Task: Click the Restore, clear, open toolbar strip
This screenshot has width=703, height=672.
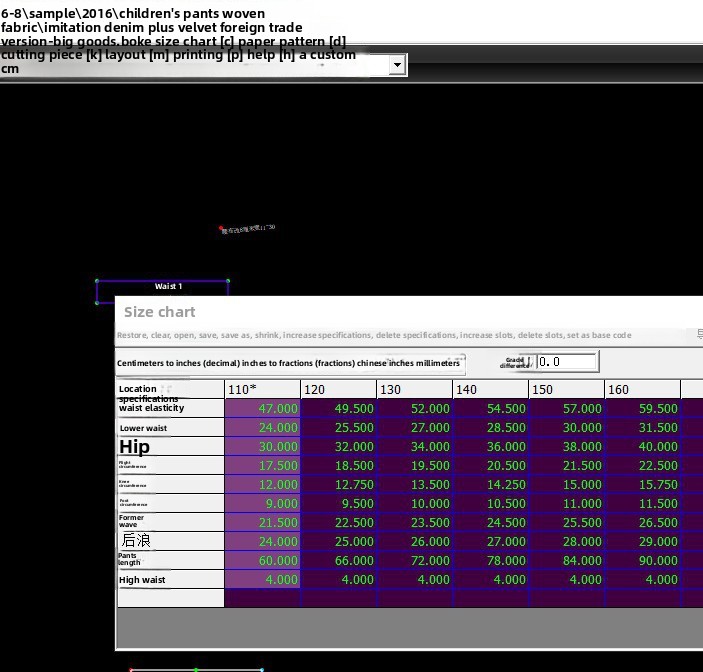Action: pyautogui.click(x=373, y=336)
